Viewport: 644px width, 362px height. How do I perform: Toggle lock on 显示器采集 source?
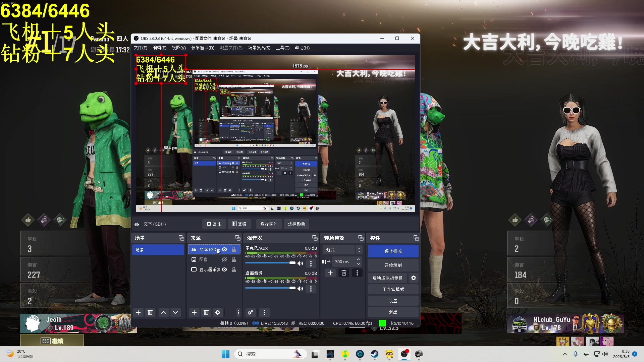point(234,269)
